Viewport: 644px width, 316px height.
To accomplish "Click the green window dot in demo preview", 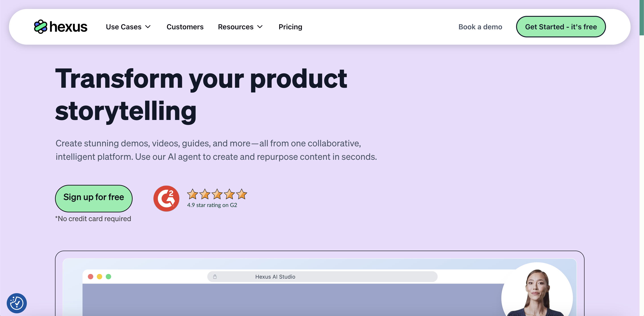I will point(108,276).
